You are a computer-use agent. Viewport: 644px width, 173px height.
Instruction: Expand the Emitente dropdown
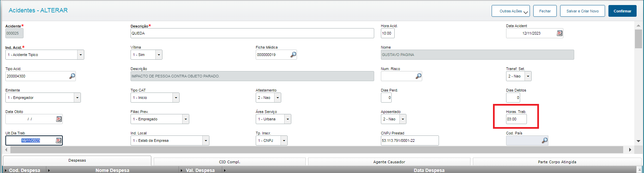click(x=77, y=98)
